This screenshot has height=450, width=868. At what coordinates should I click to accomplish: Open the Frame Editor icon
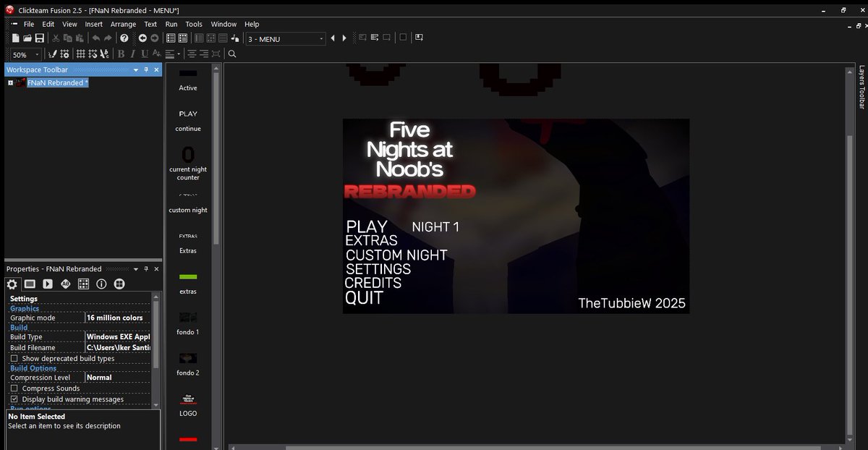pyautogui.click(x=183, y=38)
